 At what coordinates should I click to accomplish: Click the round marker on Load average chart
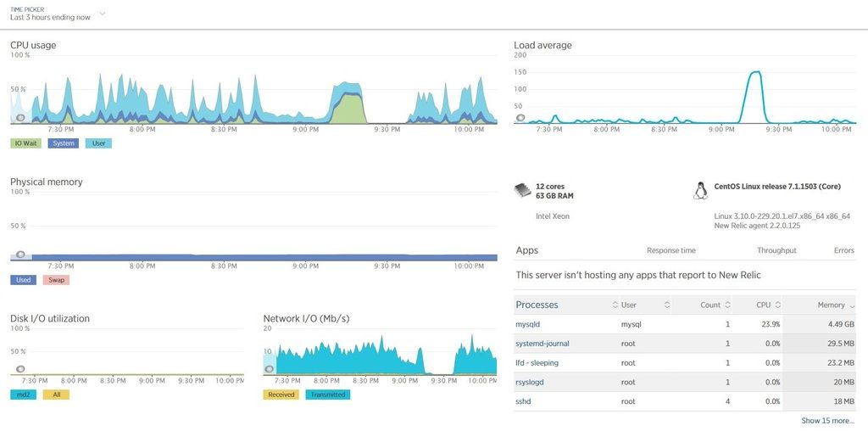coord(520,117)
